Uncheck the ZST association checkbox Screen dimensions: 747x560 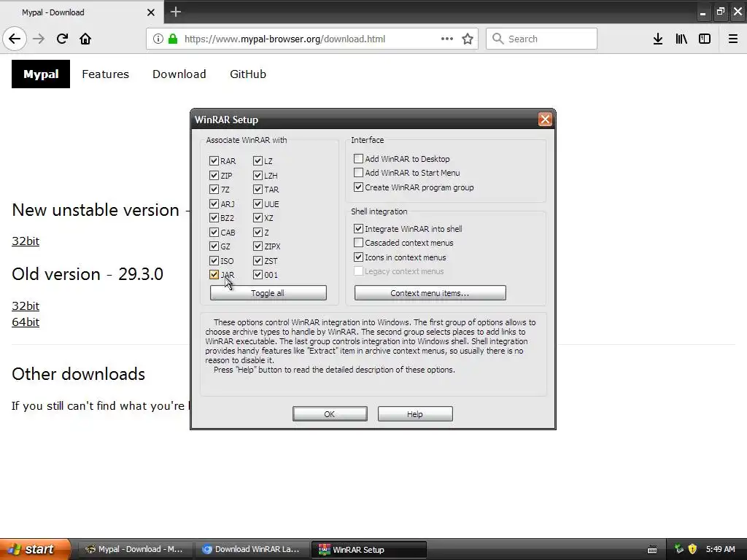[258, 260]
